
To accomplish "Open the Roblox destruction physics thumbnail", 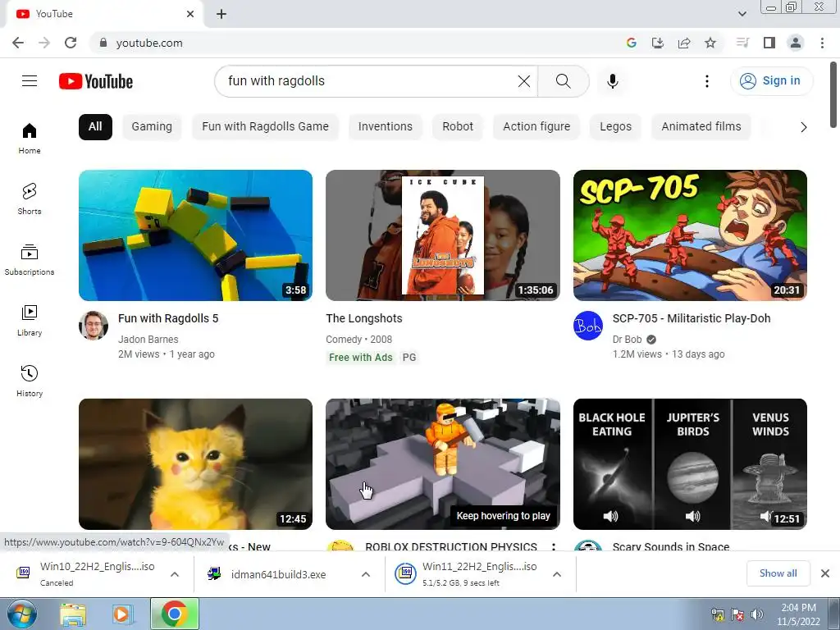I will point(442,464).
